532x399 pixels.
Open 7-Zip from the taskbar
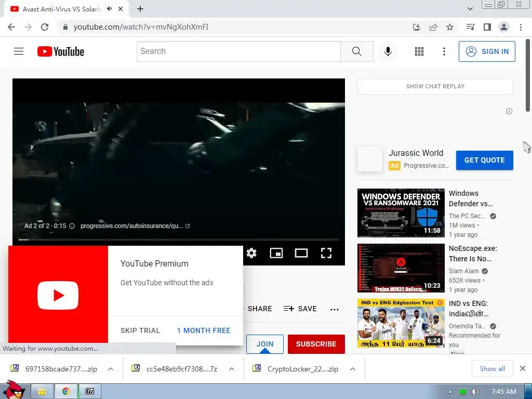pos(89,392)
